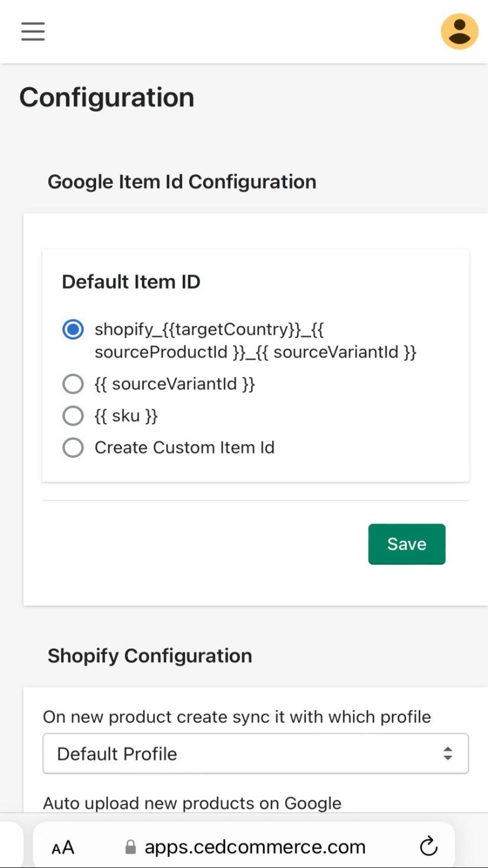Click the Google Item Id Configuration heading

tap(182, 182)
